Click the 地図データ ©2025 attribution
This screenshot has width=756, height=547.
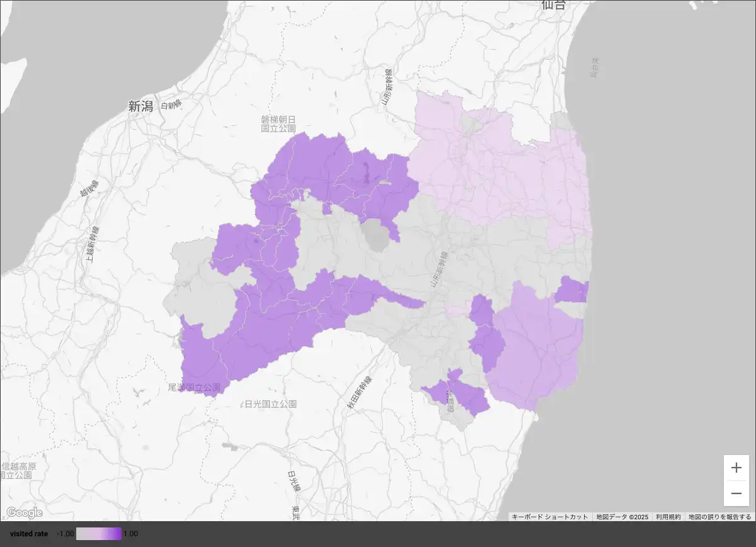click(x=622, y=517)
